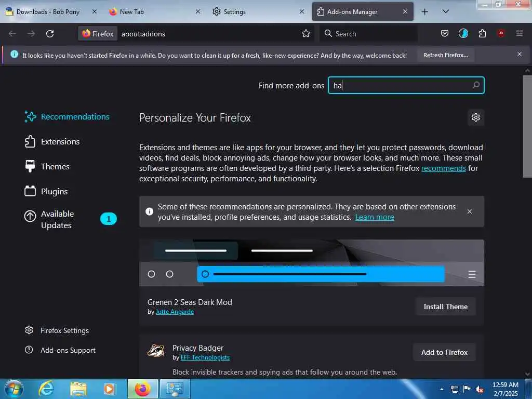Open Themes category in sidebar
The height and width of the screenshot is (399, 532).
tap(47, 167)
